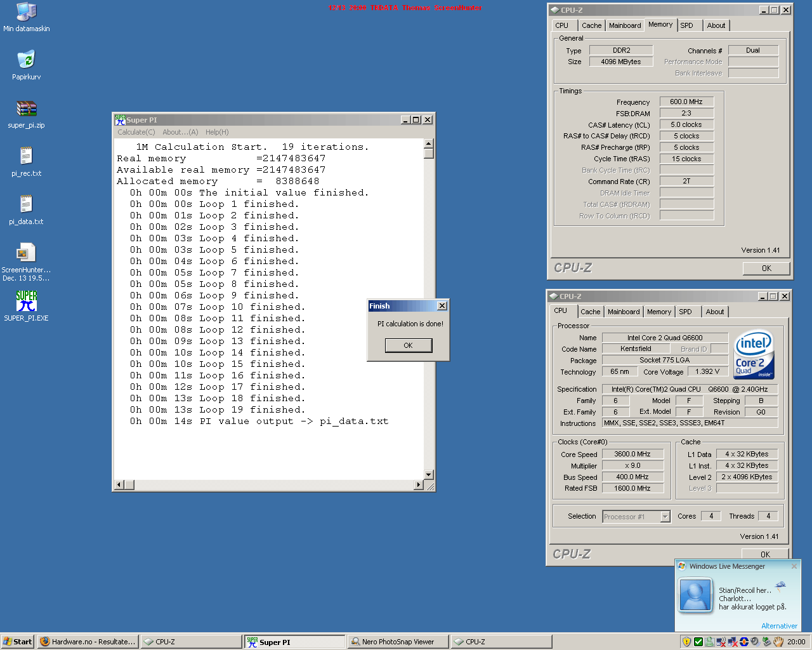Click Super PI horizontal scrollbar left arrow
The height and width of the screenshot is (650, 812).
119,485
